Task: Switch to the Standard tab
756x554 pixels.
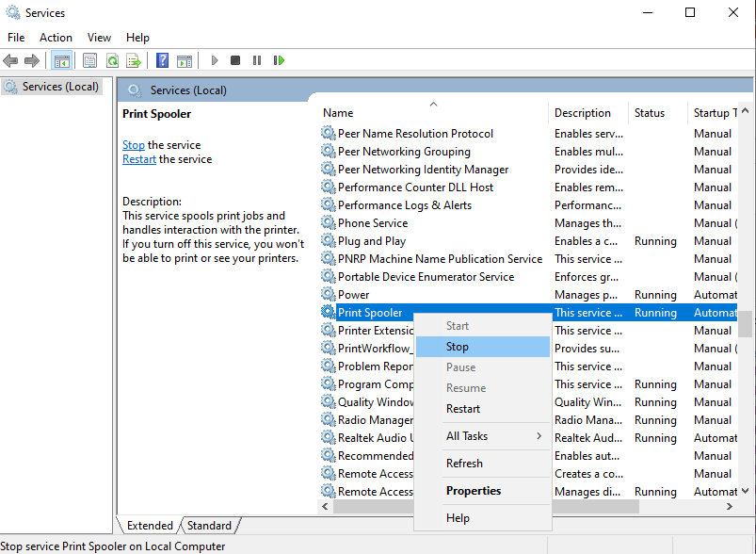Action: 209,526
